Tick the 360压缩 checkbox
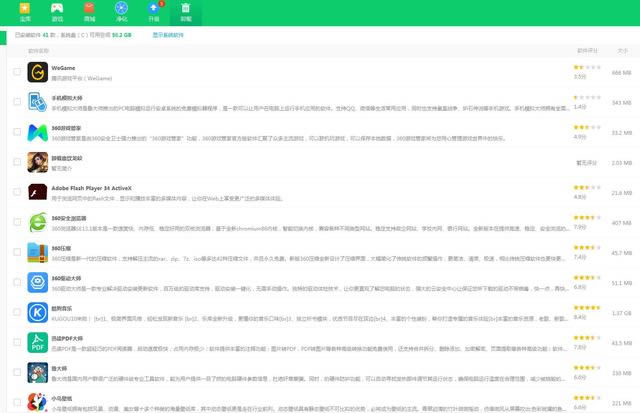 click(x=17, y=252)
